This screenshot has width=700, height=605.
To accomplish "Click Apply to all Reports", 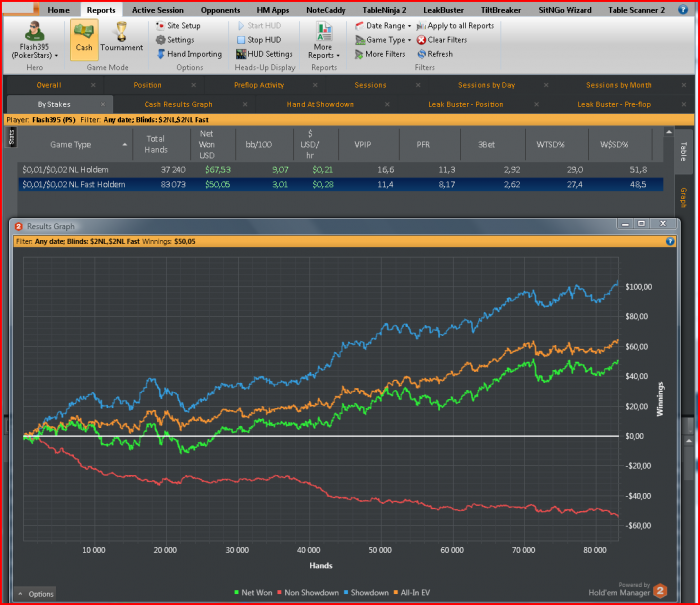I will click(455, 26).
